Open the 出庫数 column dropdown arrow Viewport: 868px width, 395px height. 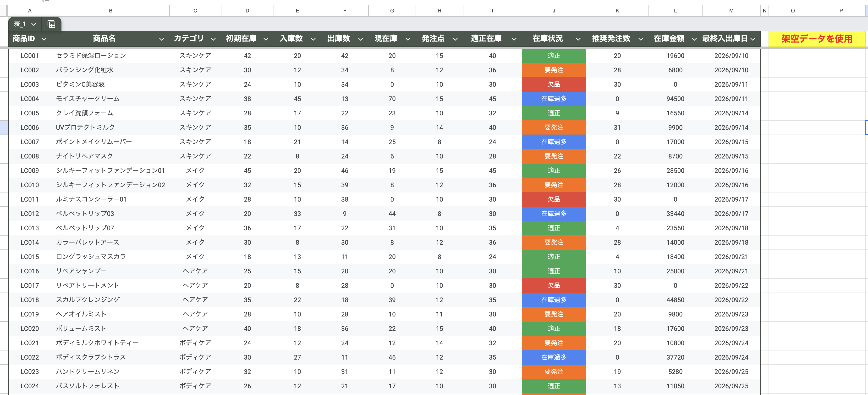tap(360, 39)
